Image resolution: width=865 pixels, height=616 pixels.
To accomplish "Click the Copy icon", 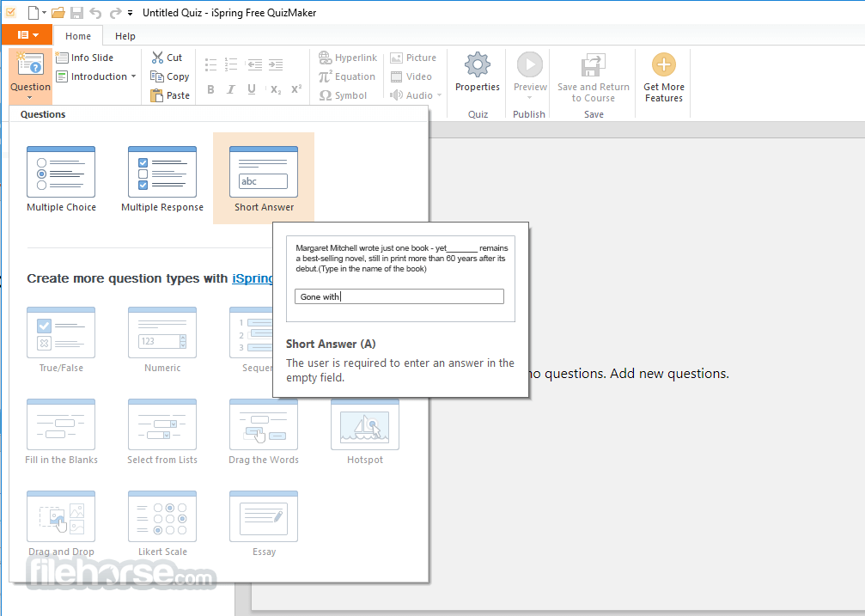I will click(x=157, y=76).
